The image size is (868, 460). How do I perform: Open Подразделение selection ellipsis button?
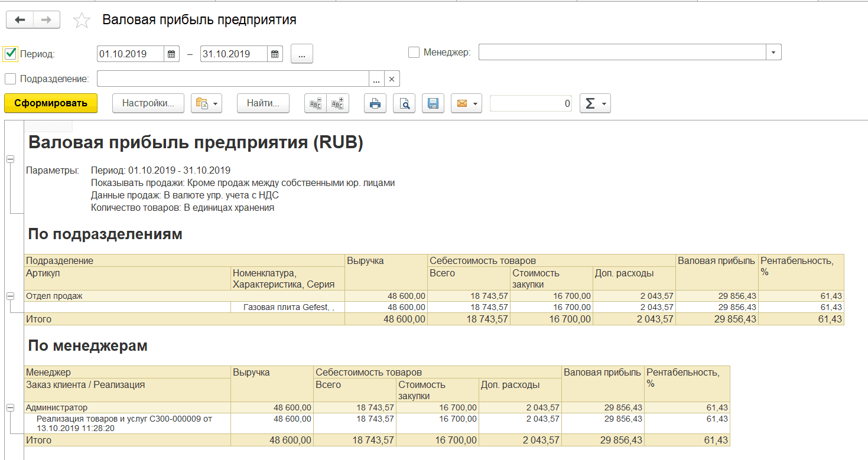[377, 79]
